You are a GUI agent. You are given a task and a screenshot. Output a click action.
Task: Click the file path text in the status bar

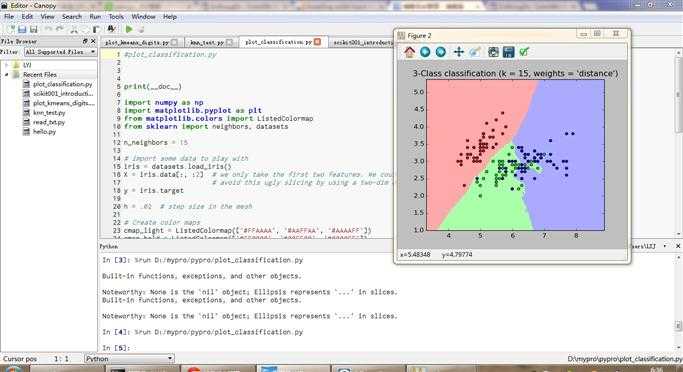click(x=625, y=359)
